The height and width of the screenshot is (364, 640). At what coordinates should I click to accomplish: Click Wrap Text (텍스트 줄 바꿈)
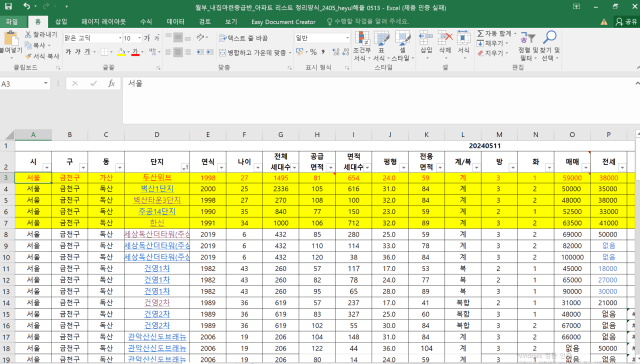point(243,38)
